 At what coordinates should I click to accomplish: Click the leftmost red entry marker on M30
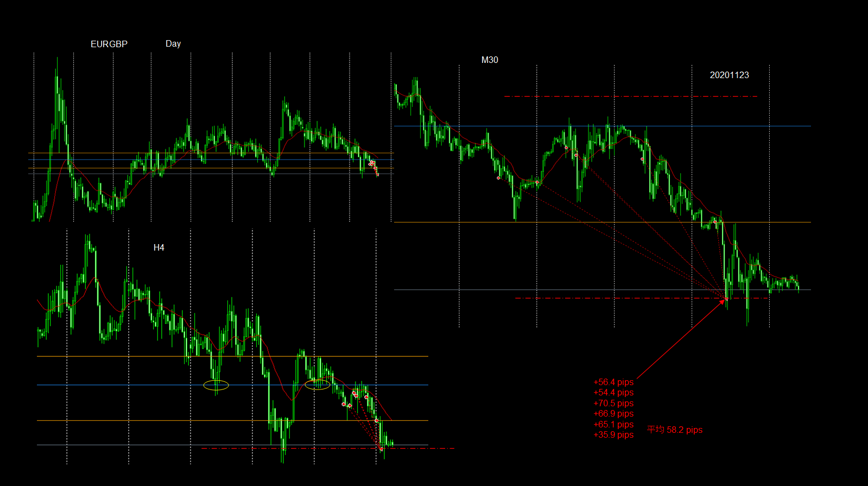coord(498,178)
